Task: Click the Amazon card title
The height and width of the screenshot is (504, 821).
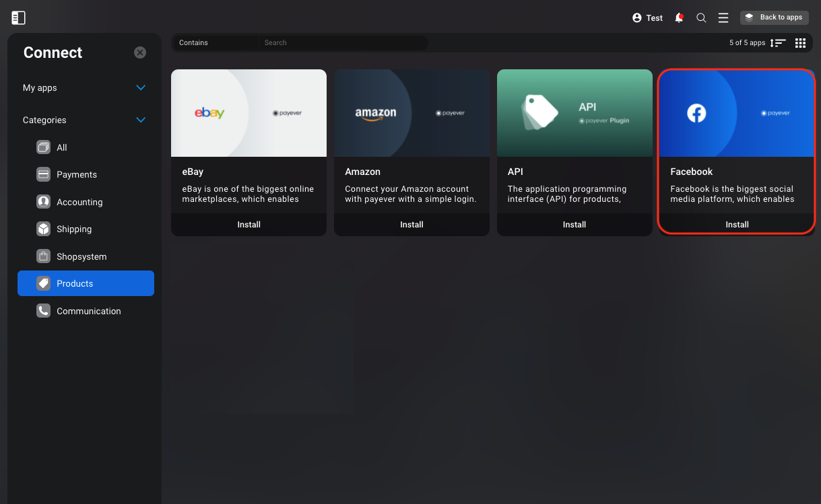Action: tap(362, 172)
